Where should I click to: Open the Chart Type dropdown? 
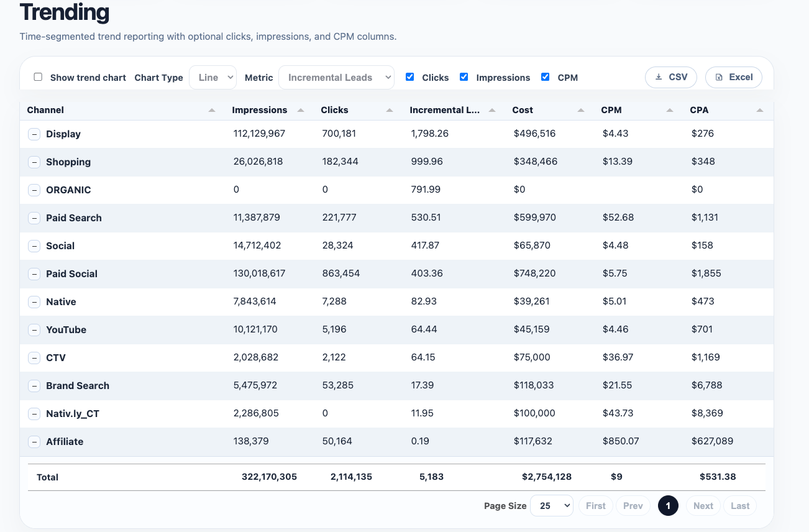pos(213,77)
